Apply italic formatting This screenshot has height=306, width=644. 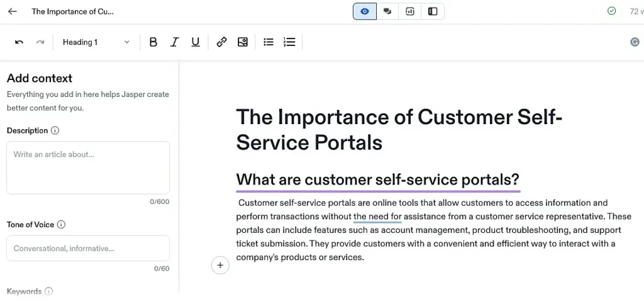[175, 42]
